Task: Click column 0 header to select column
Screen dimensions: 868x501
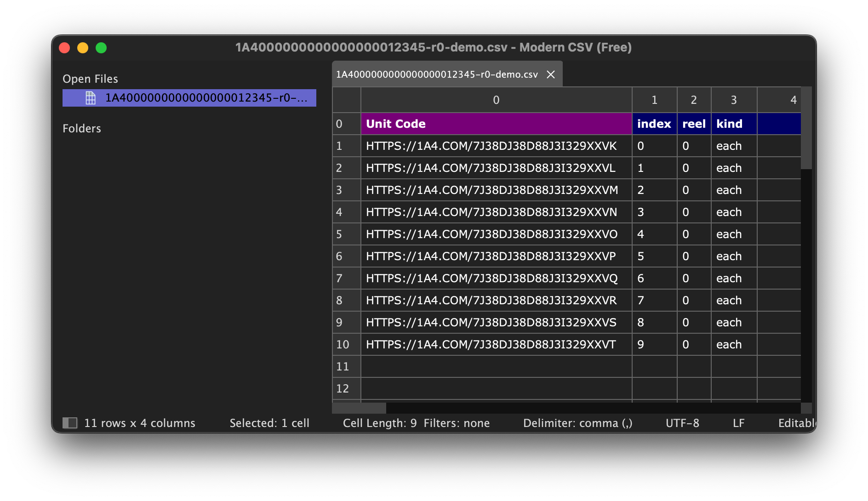Action: [x=496, y=100]
